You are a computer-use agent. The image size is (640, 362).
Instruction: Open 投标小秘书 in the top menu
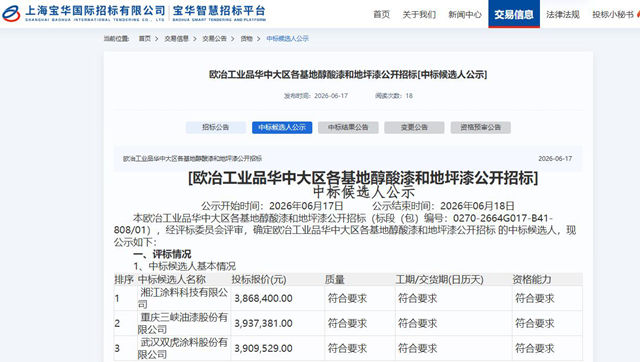[613, 15]
